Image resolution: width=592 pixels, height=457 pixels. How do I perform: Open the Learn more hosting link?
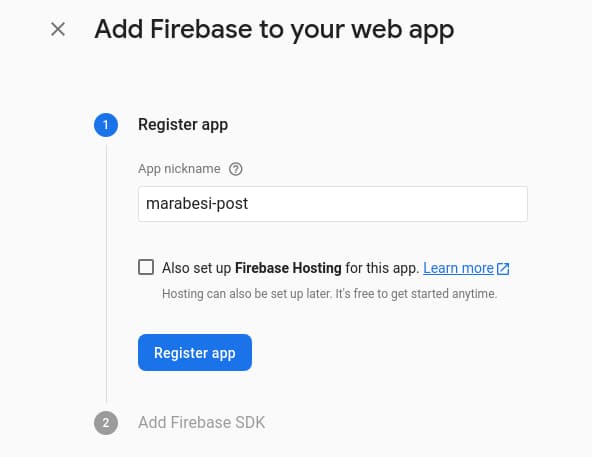point(458,268)
